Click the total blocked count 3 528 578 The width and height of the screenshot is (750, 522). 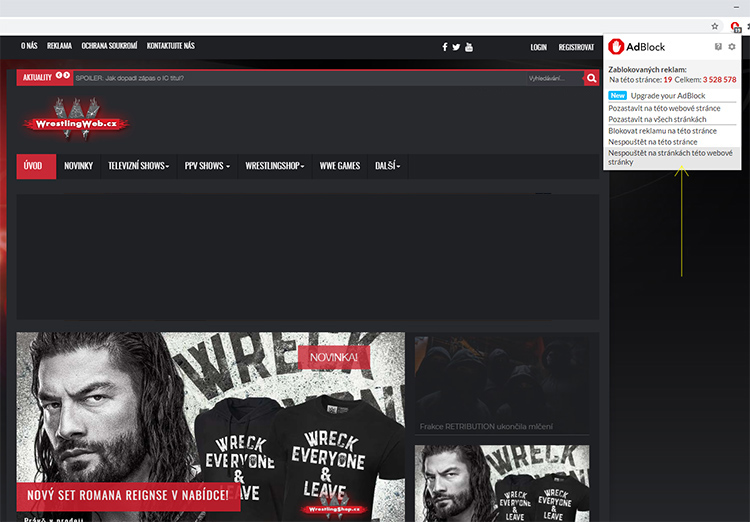coord(719,80)
